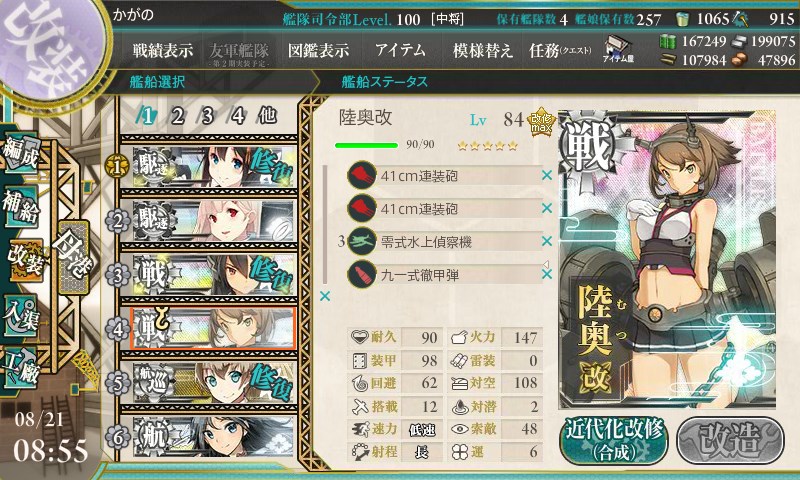
Task: Open the 任務 (クエスト) quest menu
Action: (560, 50)
